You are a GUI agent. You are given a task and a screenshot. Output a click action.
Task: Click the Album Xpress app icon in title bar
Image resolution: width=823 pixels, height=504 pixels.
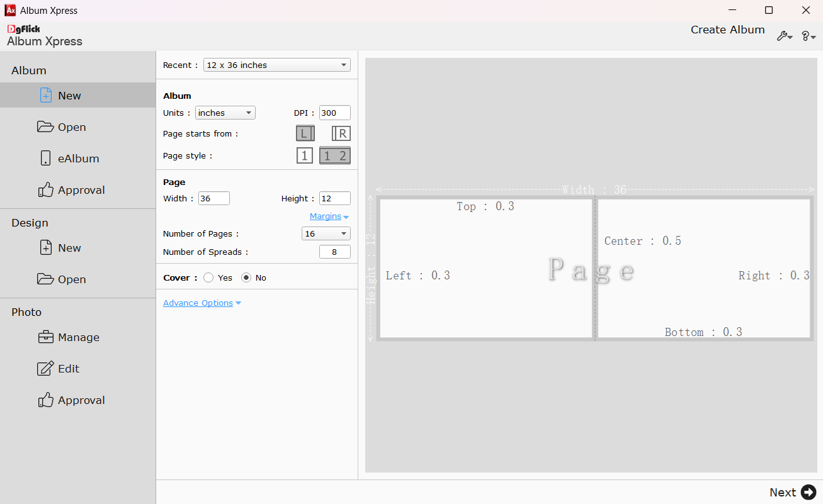point(10,10)
